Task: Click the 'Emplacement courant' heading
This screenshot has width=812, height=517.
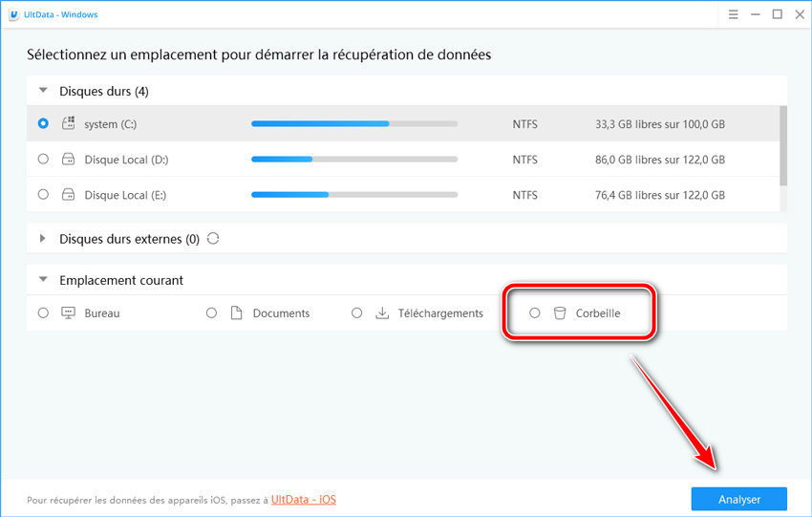Action: [121, 280]
